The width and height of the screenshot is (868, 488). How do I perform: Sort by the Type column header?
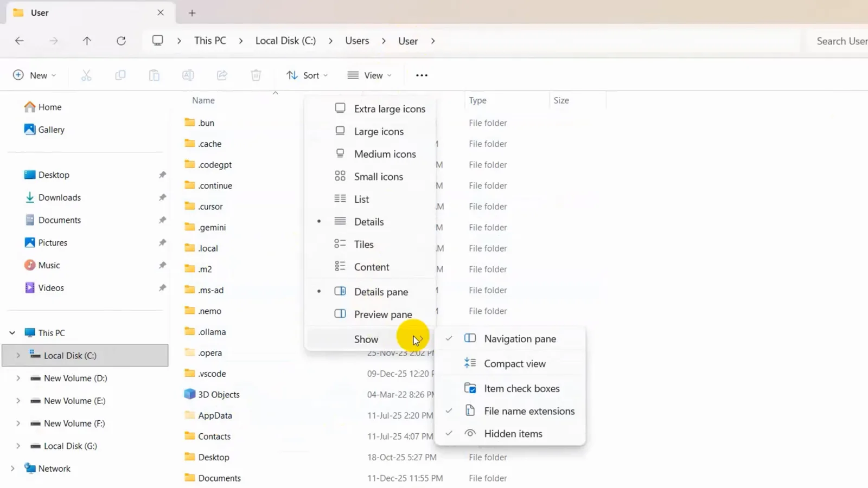(x=477, y=100)
